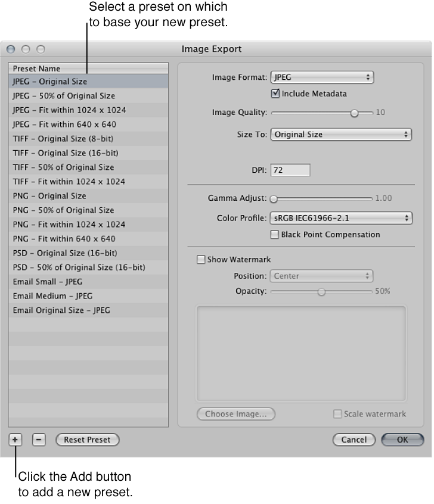Viewport: 434px width, 504px height.
Task: Toggle the Scale watermark checkbox
Action: pos(337,413)
